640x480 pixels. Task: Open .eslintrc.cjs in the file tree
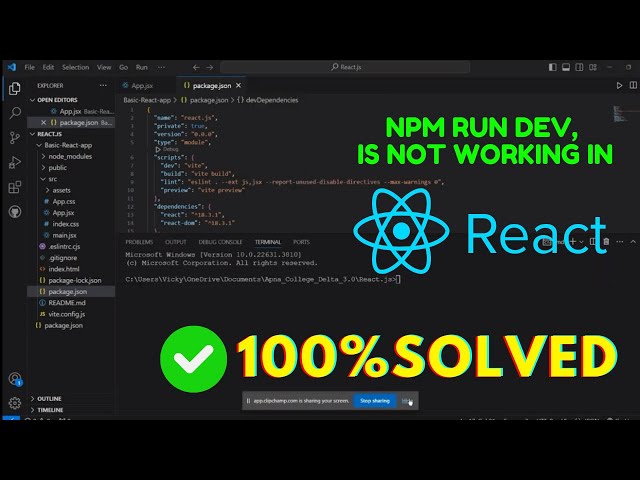pos(71,247)
